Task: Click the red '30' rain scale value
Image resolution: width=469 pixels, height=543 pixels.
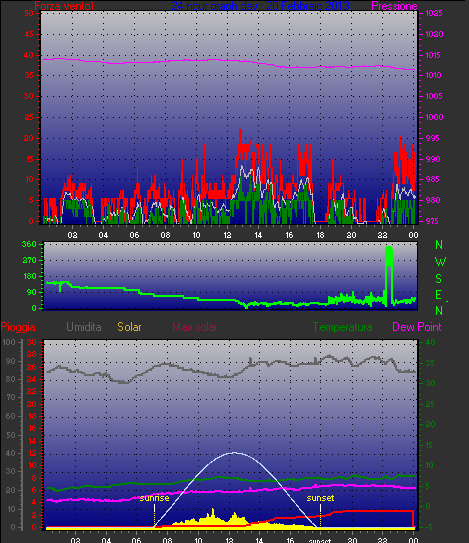Action: tap(32, 342)
